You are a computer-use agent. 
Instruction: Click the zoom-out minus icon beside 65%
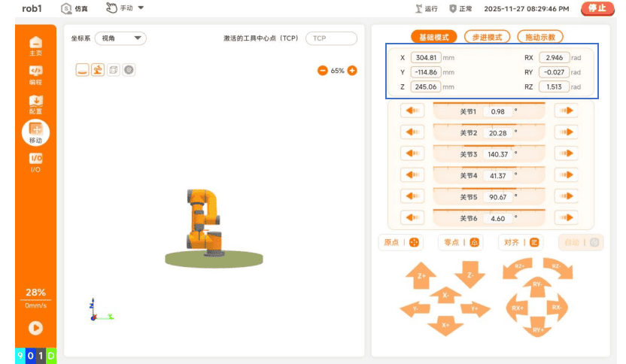pos(323,71)
